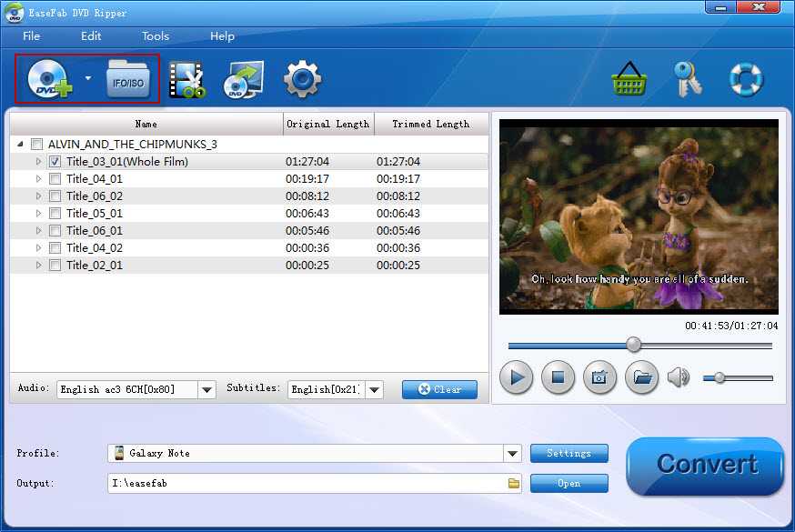
Task: Open the Edit menu
Action: 91,36
